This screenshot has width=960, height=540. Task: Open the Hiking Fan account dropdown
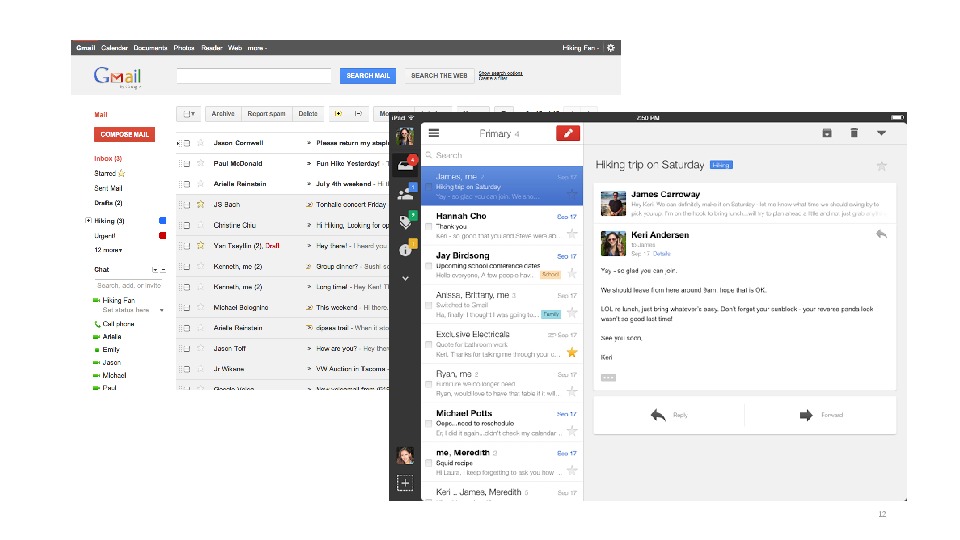click(580, 48)
